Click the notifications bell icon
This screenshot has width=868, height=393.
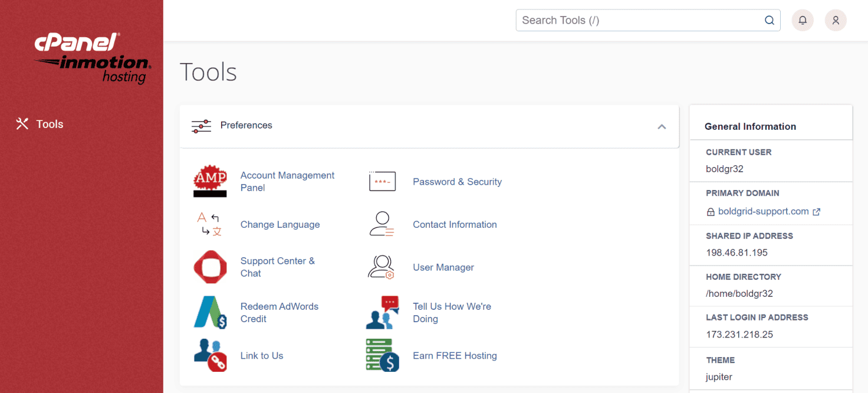click(803, 19)
